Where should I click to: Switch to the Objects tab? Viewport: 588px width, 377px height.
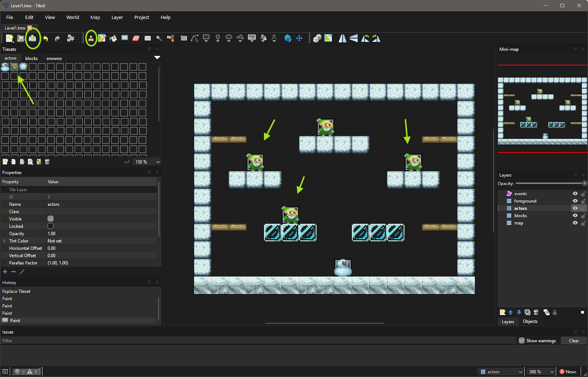tap(530, 322)
